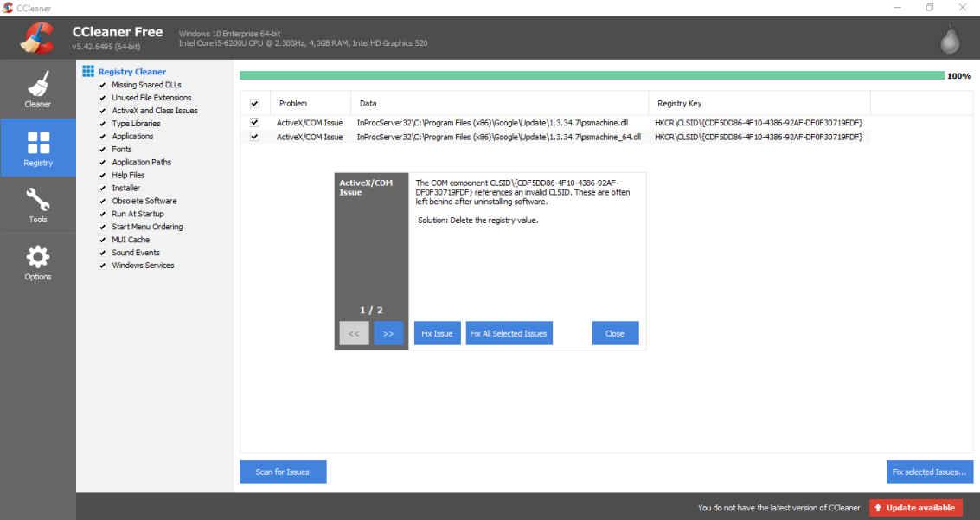This screenshot has height=520, width=980.
Task: Toggle Start Menu Ordering checkbox
Action: [x=103, y=227]
